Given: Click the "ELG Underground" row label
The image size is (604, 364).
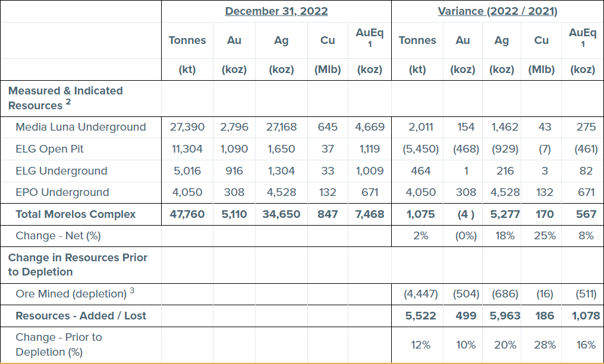Looking at the screenshot, I should [61, 171].
